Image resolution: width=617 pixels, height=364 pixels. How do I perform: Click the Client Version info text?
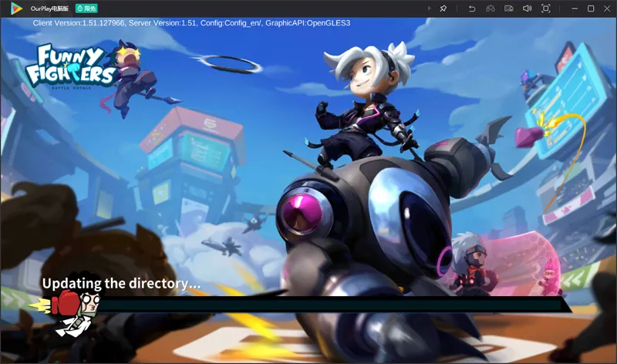[191, 23]
